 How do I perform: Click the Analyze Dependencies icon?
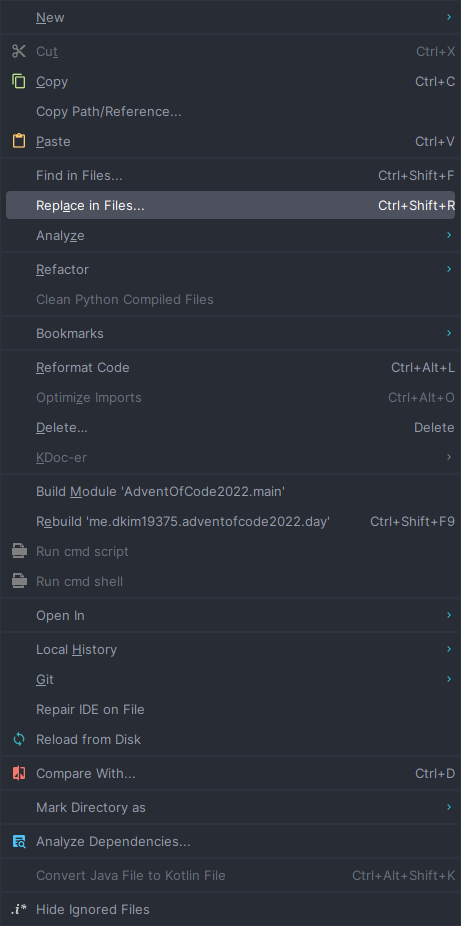coord(19,842)
